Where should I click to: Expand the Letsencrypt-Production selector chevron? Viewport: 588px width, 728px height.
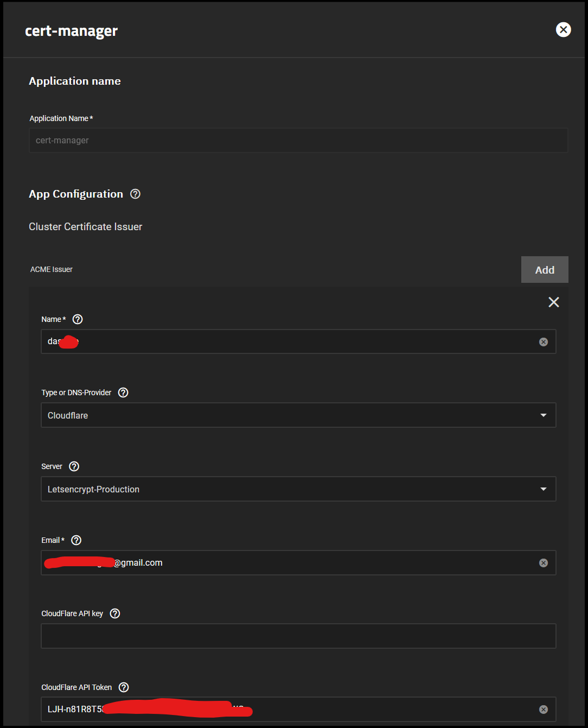click(543, 489)
